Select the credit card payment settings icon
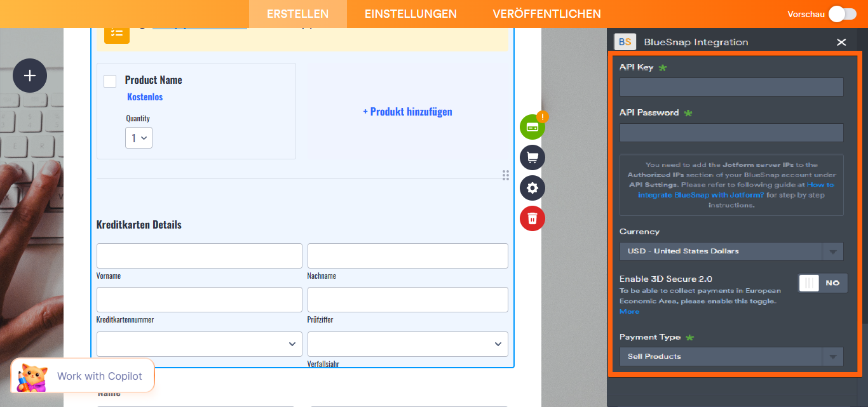This screenshot has height=407, width=868. [x=532, y=126]
